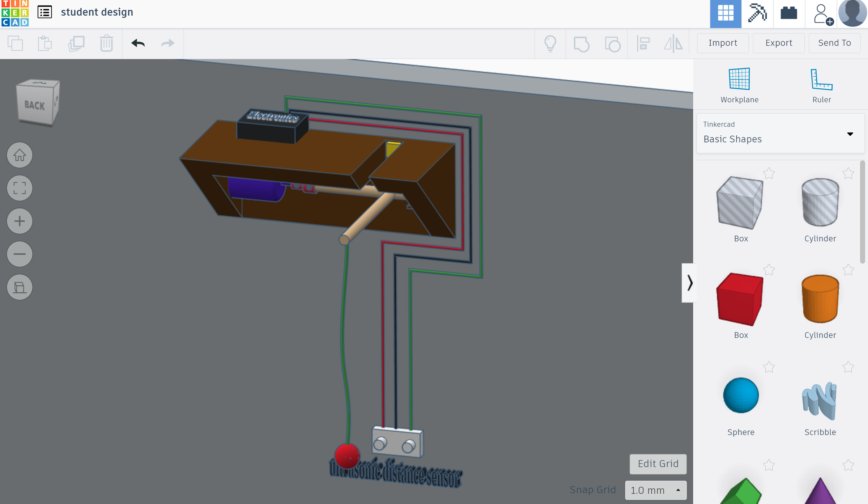Toggle Show All lightbulb icon

pos(550,44)
